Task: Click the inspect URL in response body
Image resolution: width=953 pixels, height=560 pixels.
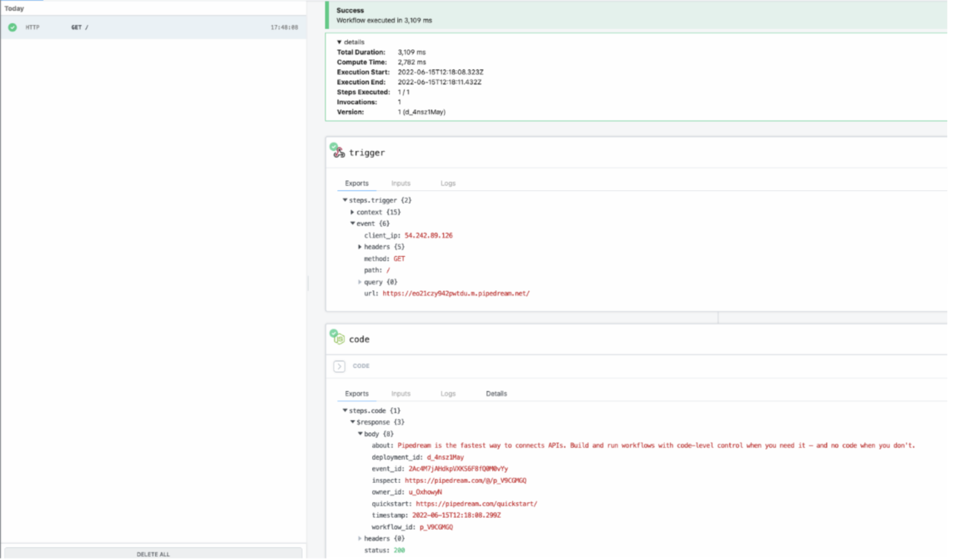Action: [x=465, y=481]
